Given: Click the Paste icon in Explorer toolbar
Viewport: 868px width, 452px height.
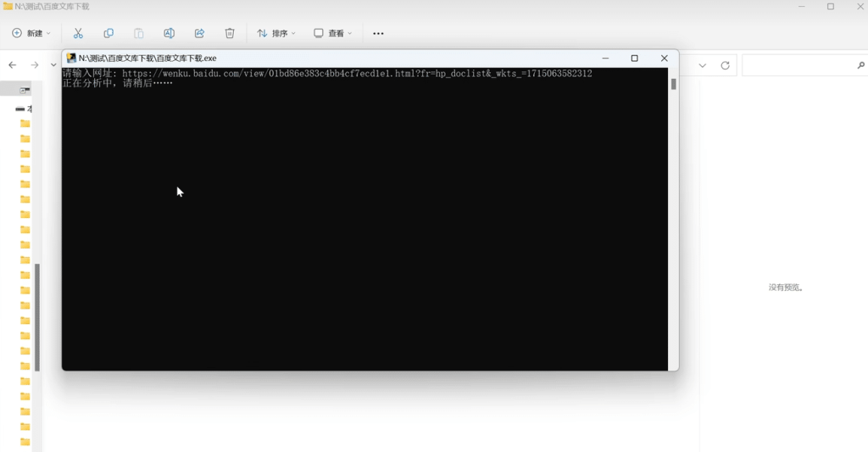Looking at the screenshot, I should coord(139,33).
